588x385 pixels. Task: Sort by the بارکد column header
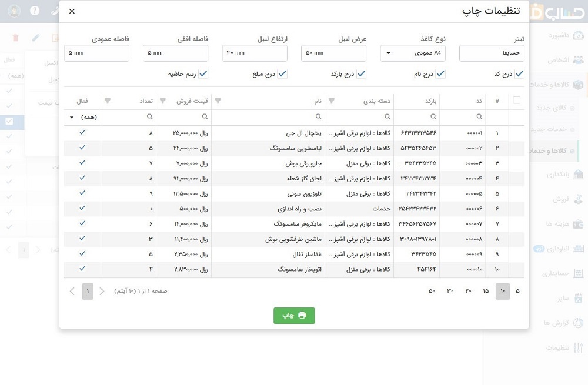click(430, 101)
